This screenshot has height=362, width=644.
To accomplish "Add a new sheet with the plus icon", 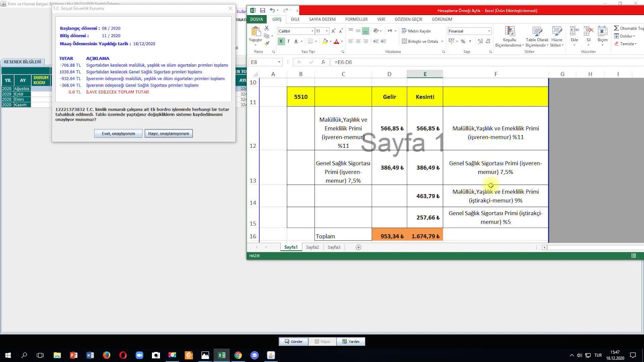I will 359,247.
